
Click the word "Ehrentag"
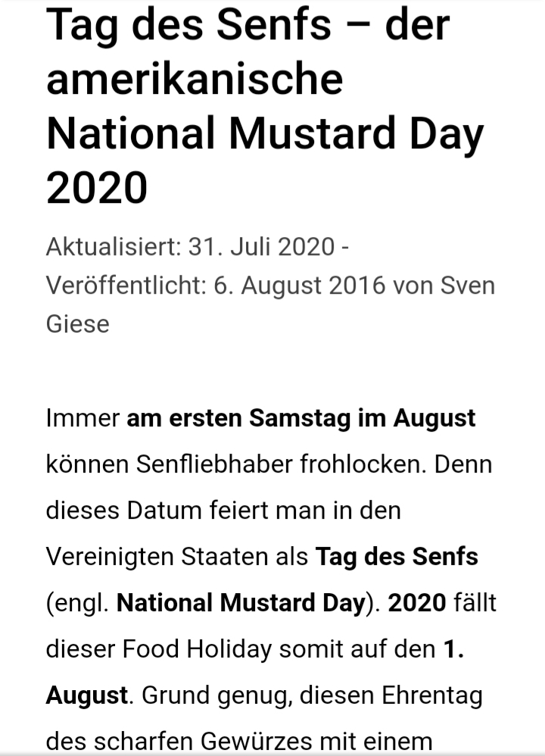[431, 695]
